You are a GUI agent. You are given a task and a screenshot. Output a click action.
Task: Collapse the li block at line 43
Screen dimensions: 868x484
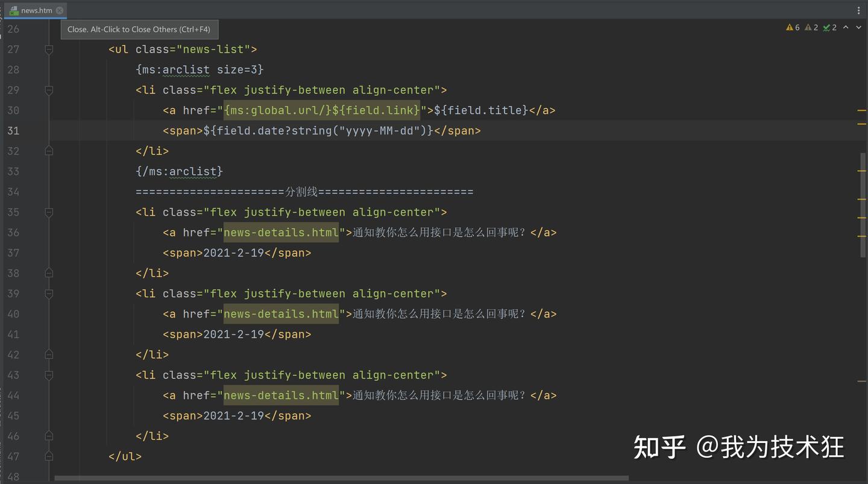tap(49, 375)
